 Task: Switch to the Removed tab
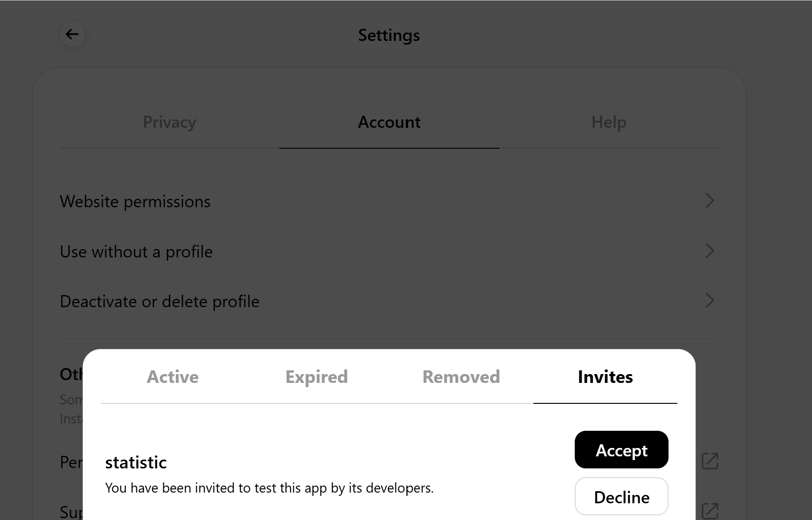(461, 377)
